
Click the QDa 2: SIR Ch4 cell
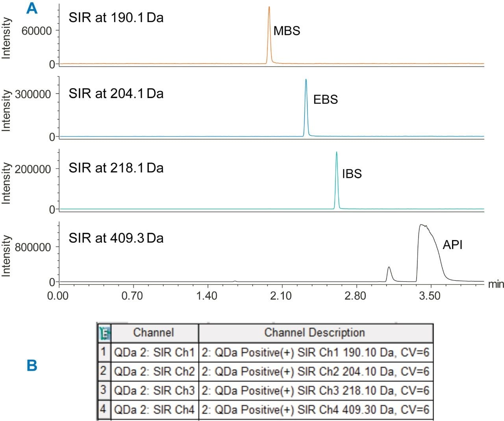coord(154,410)
